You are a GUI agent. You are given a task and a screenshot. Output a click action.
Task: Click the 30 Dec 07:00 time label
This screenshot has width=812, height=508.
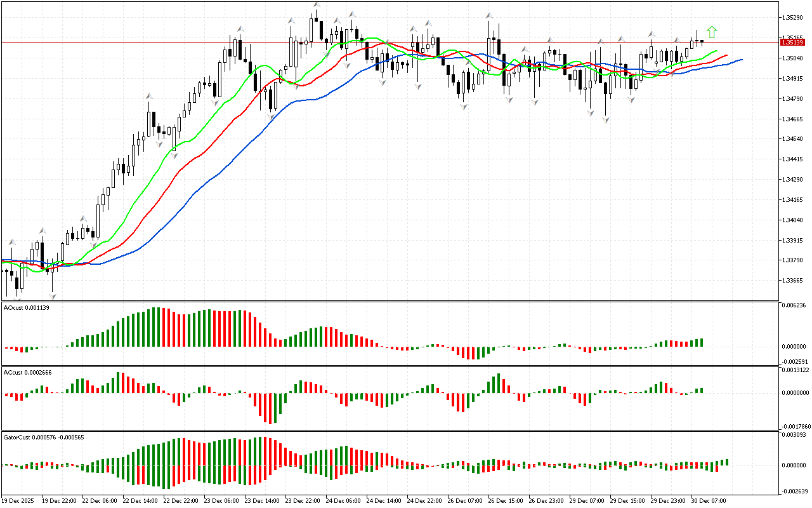708,501
